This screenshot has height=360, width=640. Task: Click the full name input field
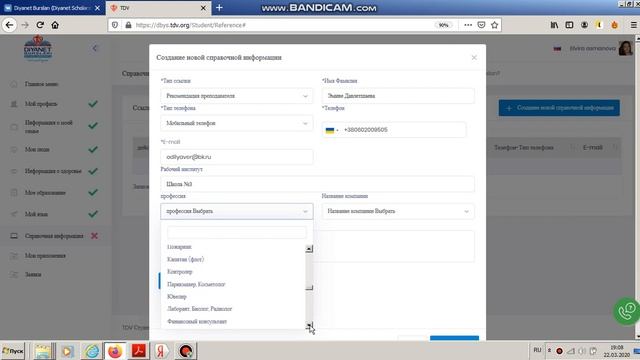(x=398, y=96)
